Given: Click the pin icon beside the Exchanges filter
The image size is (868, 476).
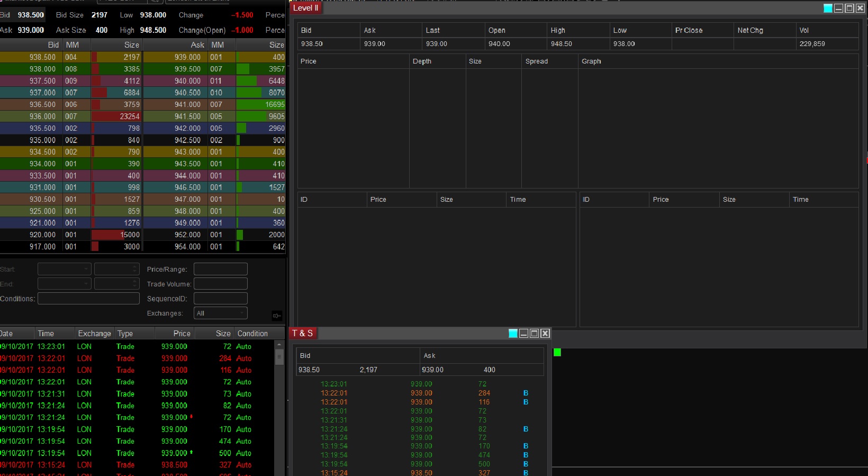Looking at the screenshot, I should 277,316.
